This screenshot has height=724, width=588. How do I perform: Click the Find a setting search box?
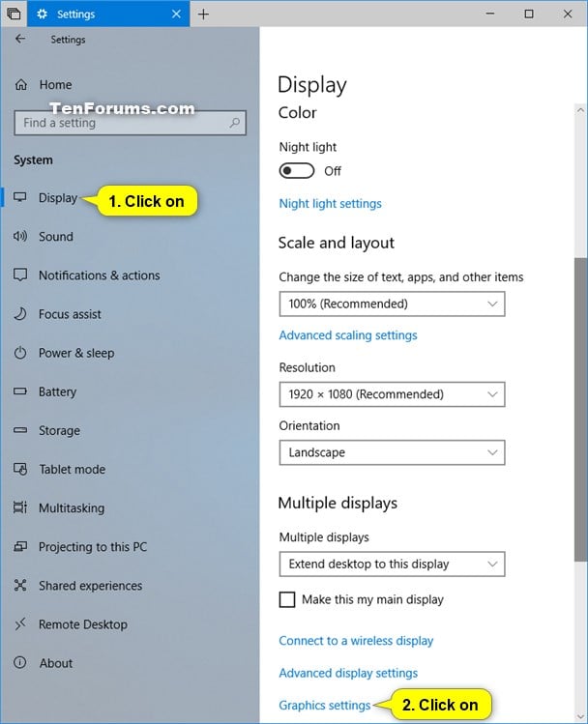[130, 123]
